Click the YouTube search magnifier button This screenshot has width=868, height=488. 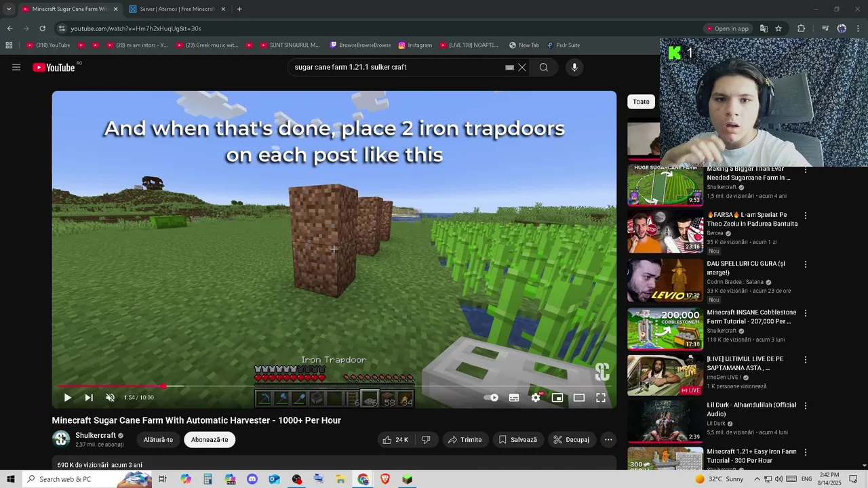[544, 67]
